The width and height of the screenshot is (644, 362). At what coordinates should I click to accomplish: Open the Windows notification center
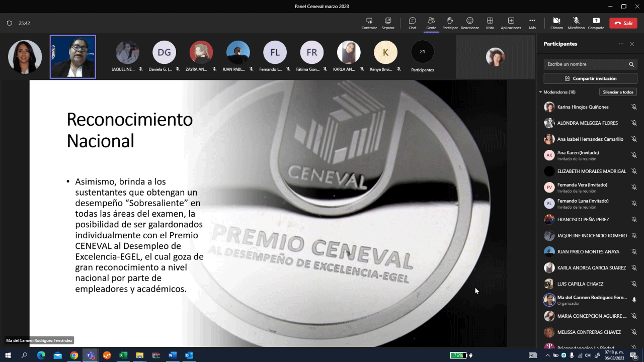point(634,355)
